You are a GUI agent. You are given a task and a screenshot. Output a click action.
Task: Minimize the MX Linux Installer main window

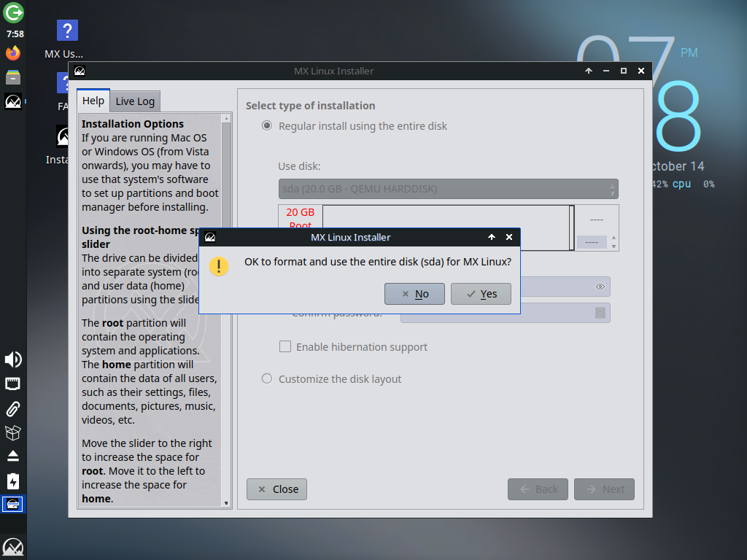click(x=606, y=71)
